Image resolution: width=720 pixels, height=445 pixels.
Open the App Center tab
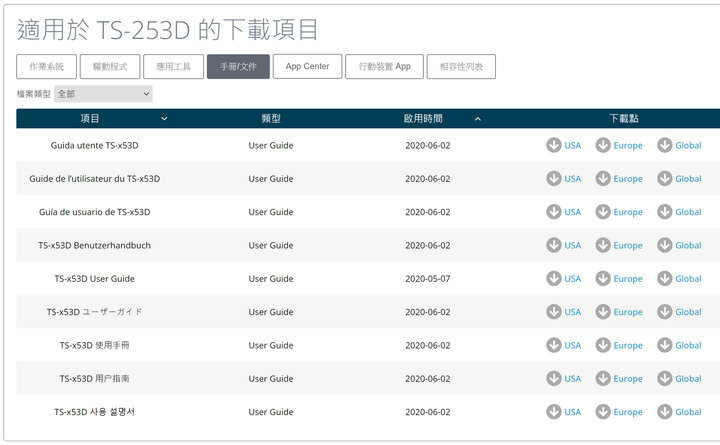pos(307,67)
